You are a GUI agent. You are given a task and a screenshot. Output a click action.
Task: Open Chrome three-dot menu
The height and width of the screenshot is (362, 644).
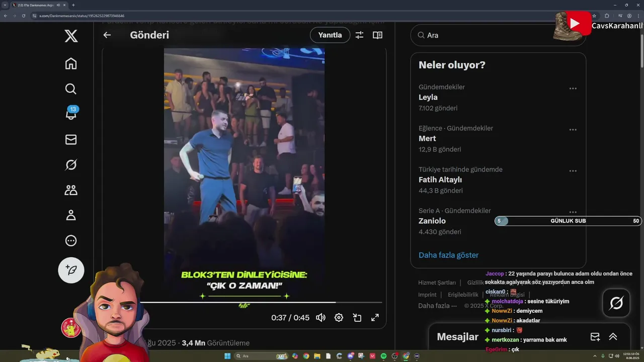pyautogui.click(x=638, y=16)
